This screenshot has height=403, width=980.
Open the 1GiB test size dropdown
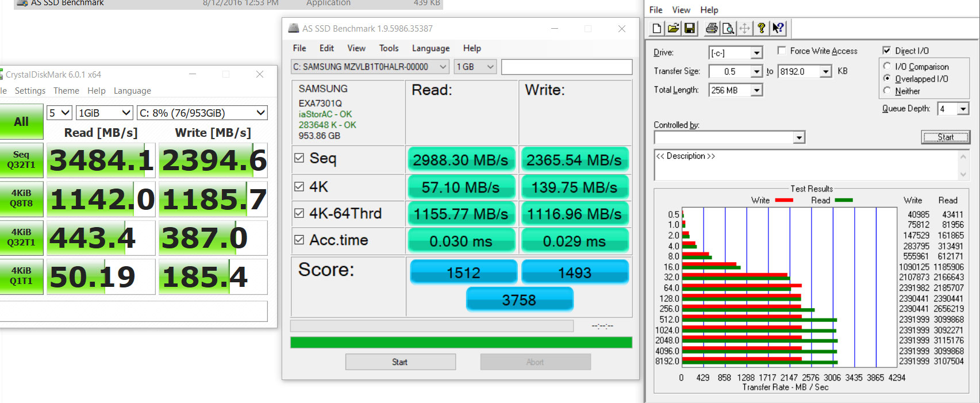point(105,113)
